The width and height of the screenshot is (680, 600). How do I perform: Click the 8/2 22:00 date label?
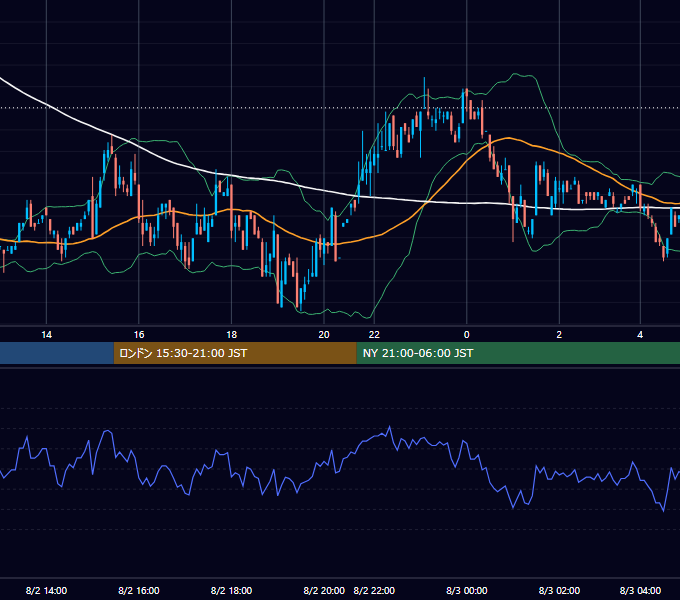click(x=374, y=590)
